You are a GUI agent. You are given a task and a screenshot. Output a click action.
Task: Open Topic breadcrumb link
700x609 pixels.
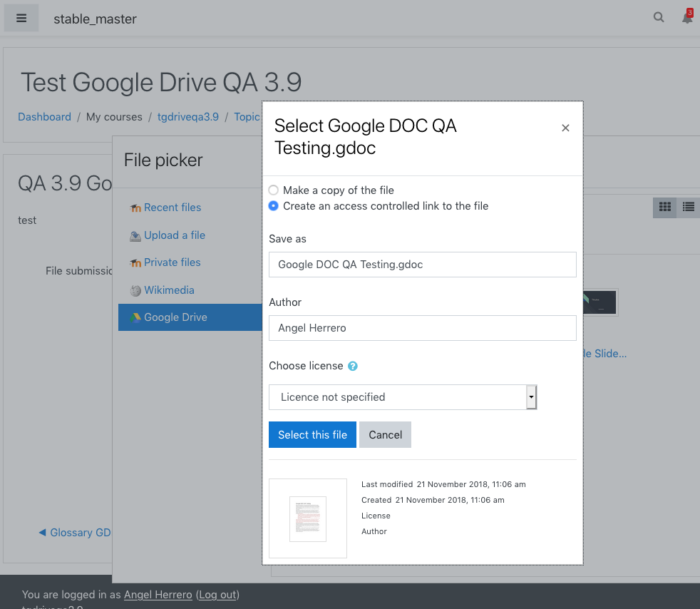coord(247,117)
